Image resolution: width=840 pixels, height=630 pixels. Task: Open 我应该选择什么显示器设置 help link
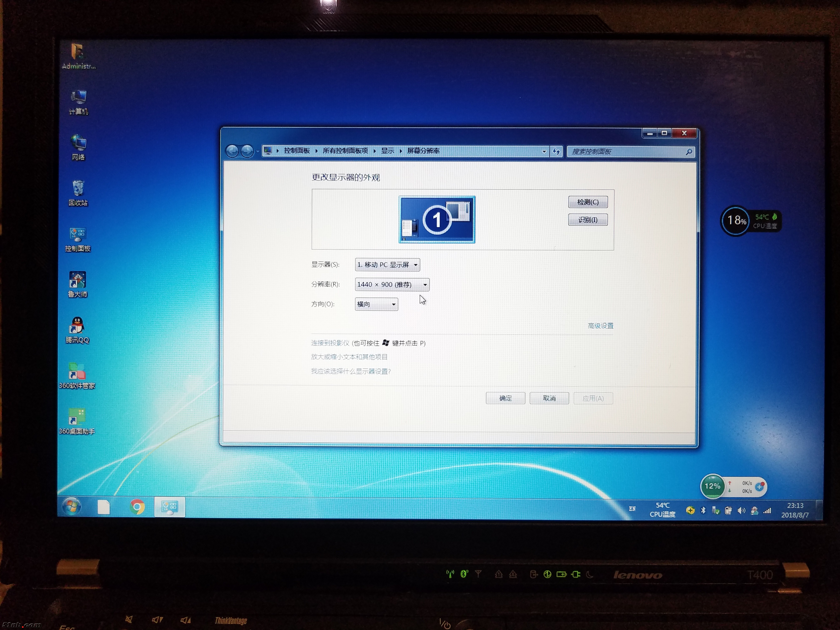pos(351,371)
